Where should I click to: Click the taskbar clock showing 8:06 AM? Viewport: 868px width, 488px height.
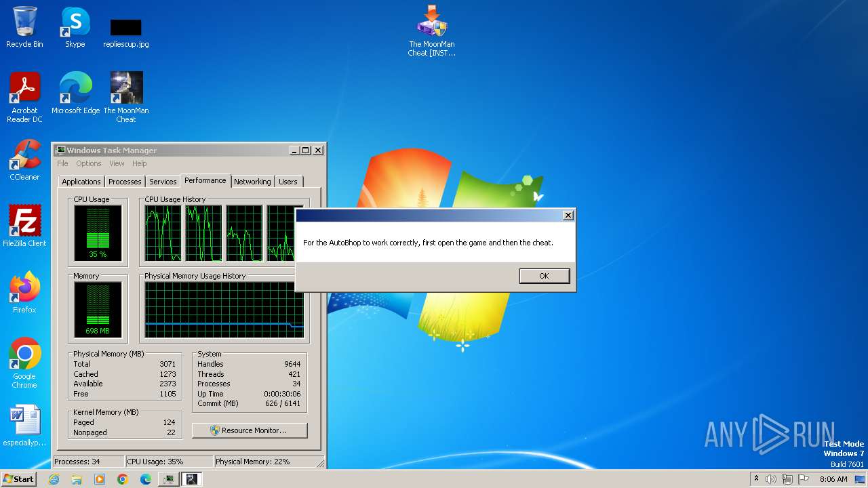point(833,479)
